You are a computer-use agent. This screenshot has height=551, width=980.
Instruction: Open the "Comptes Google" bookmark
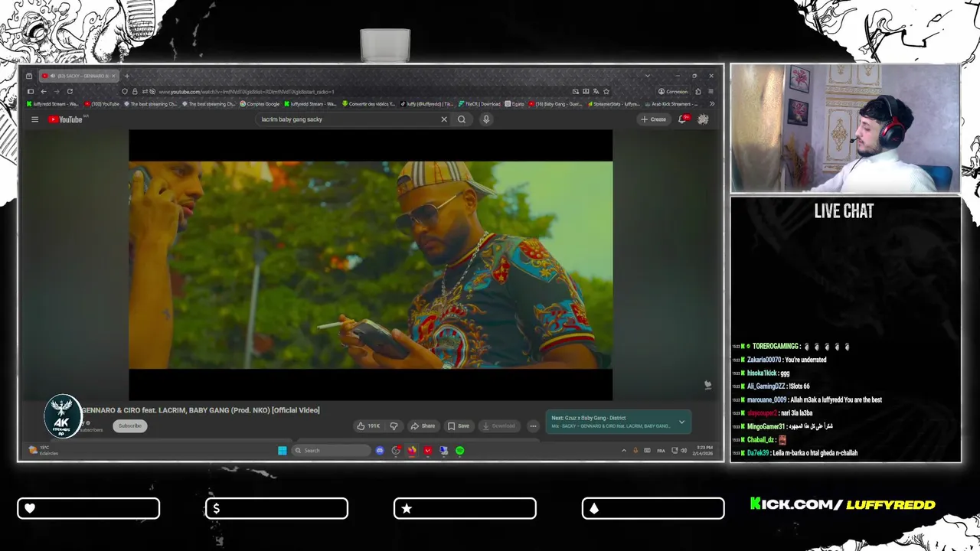[260, 104]
